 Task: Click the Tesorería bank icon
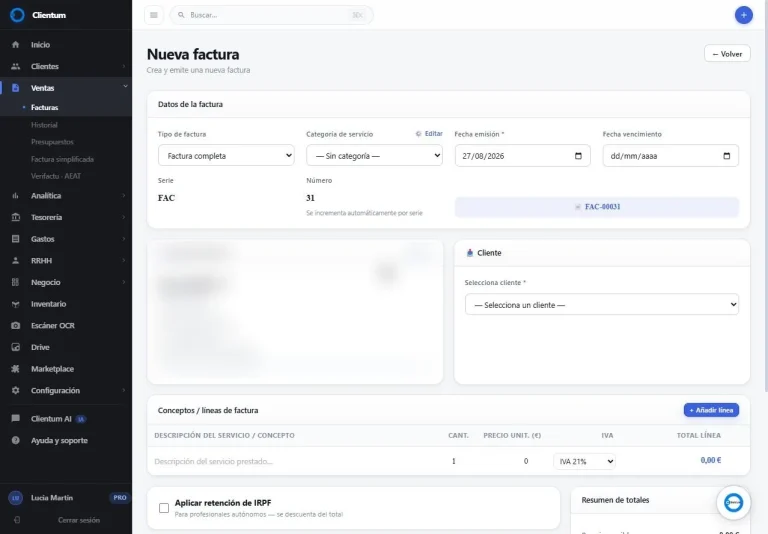pyautogui.click(x=16, y=217)
